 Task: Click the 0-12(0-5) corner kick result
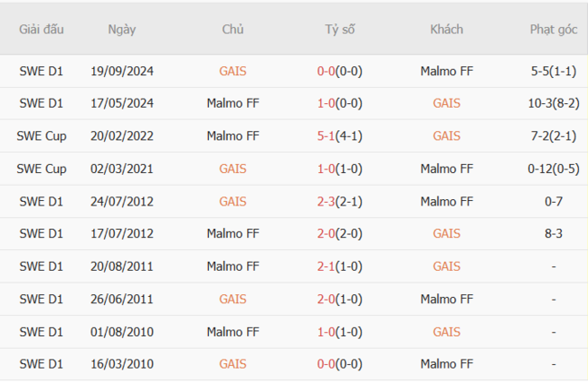click(553, 168)
